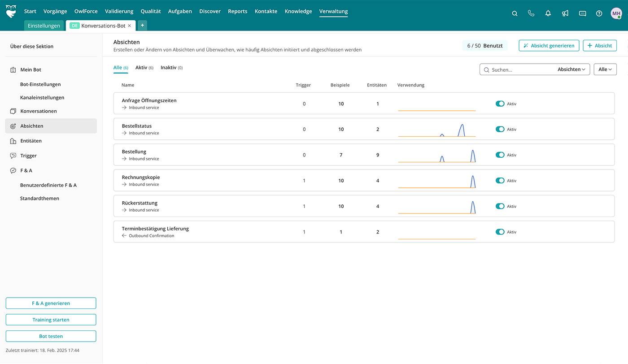Open the Reports menu
The width and height of the screenshot is (628, 364).
pos(237,11)
